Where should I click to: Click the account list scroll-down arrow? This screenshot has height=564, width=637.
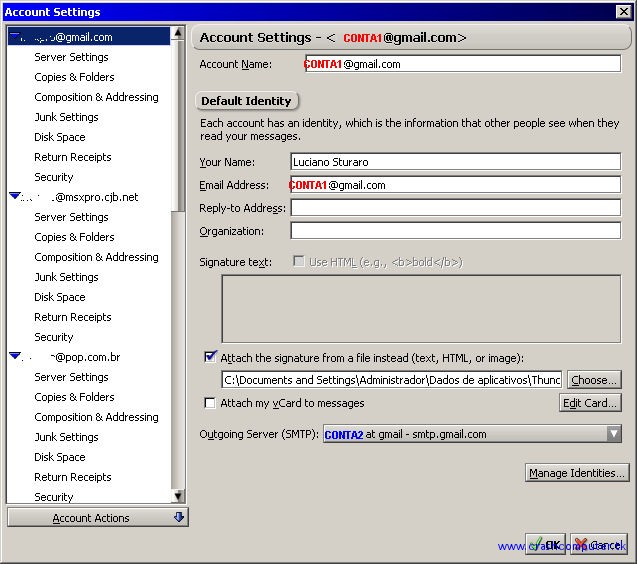tap(178, 496)
